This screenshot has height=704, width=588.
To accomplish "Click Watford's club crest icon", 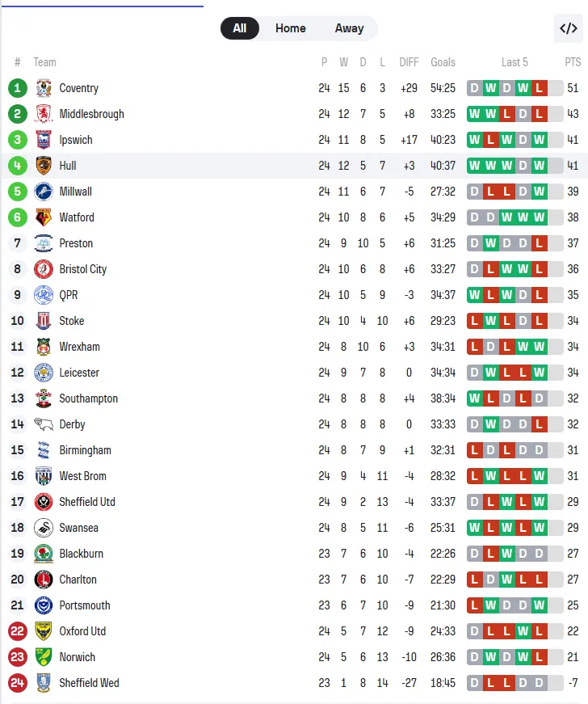I will pyautogui.click(x=44, y=217).
